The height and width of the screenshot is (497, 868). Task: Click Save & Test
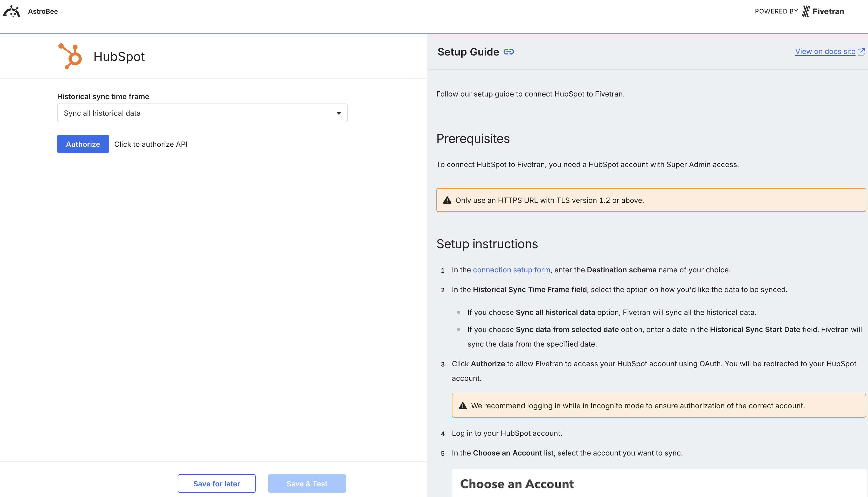point(307,483)
